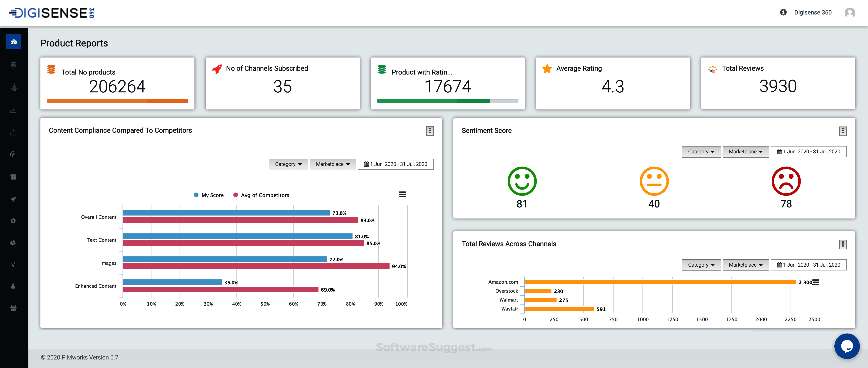Open the user group sidebar icon
Viewport: 868px width, 368px height.
pos(13,308)
